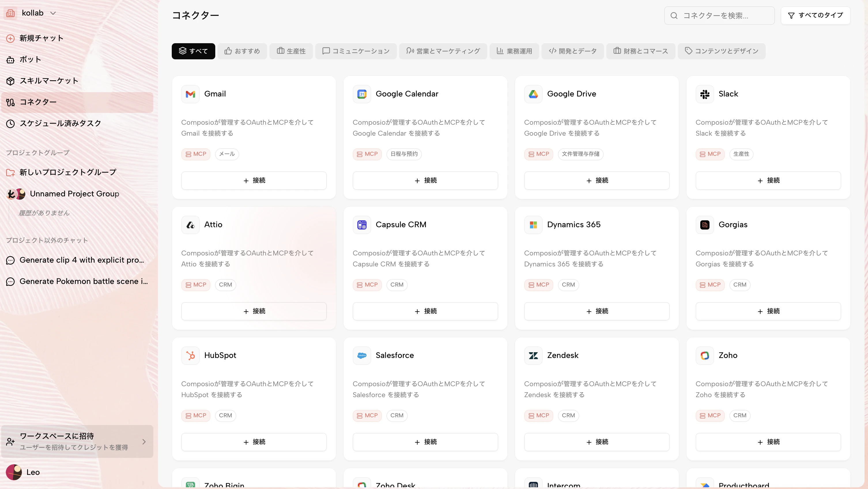Screen dimensions: 868x489
Task: Open the 財務とコマース tab
Action: 641,51
